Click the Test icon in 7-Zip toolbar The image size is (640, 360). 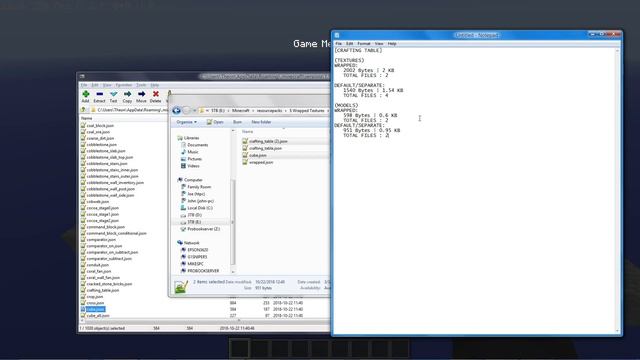[x=113, y=94]
